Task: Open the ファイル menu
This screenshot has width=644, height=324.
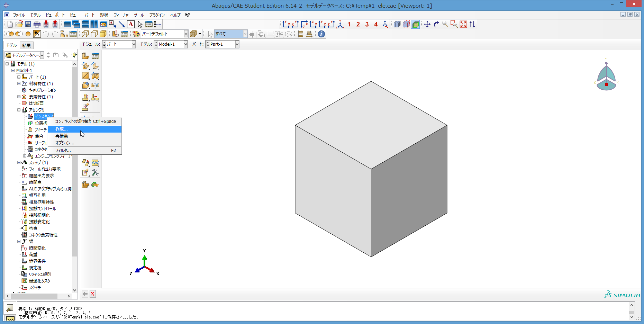Action: pyautogui.click(x=19, y=15)
